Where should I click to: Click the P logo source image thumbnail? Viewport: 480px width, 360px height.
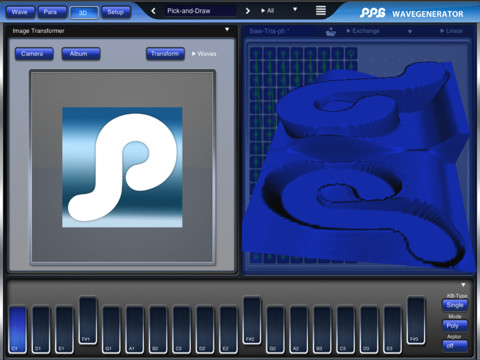[122, 167]
